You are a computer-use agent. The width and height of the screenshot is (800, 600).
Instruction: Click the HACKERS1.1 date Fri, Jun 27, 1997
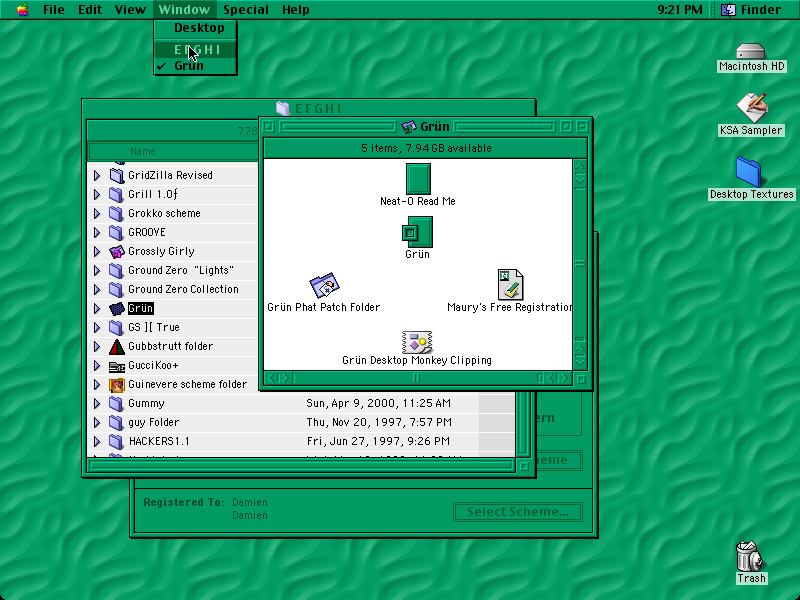[x=378, y=441]
